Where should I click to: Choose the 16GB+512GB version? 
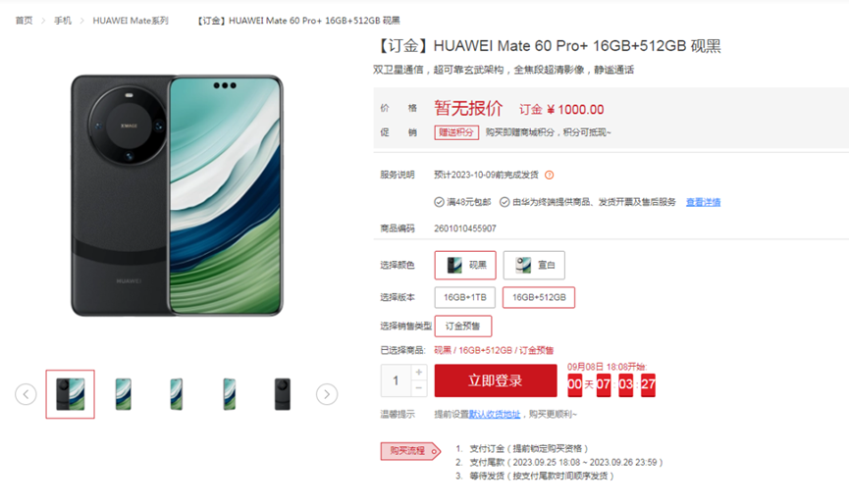[539, 297]
